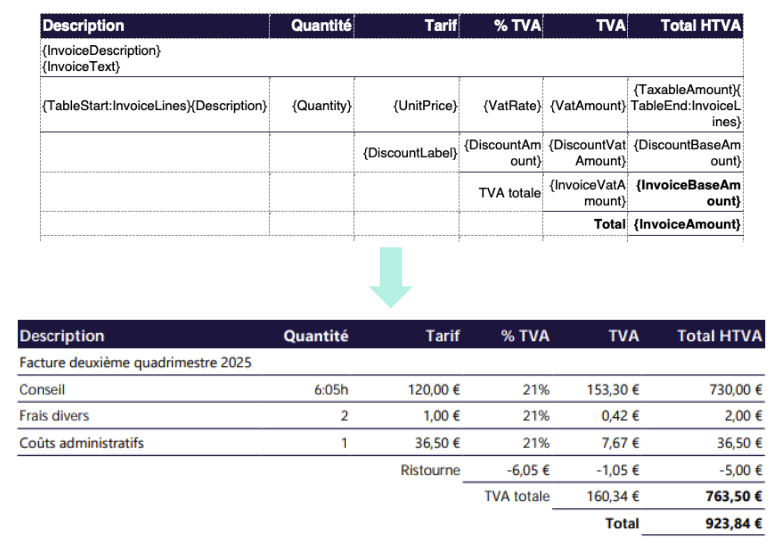This screenshot has width=782, height=553.
Task: Click the result table 'Total HTVA' header
Action: click(x=719, y=336)
